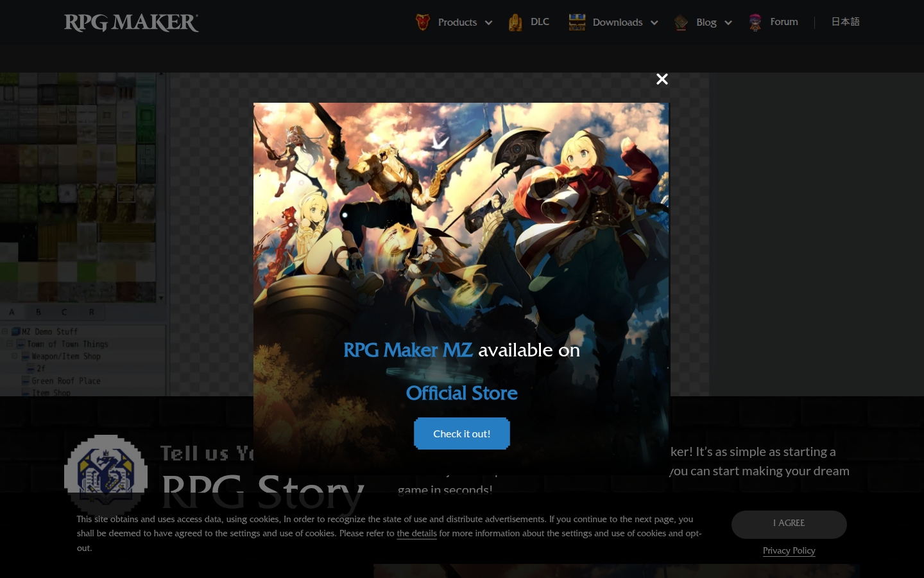Select Green Roof Place map
This screenshot has height=578, width=924.
tap(65, 381)
